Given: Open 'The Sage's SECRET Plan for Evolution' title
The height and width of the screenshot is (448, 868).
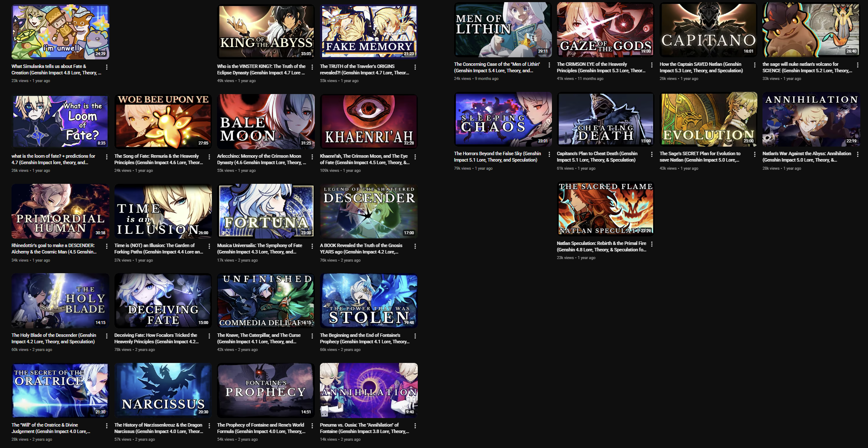Looking at the screenshot, I should tap(700, 156).
